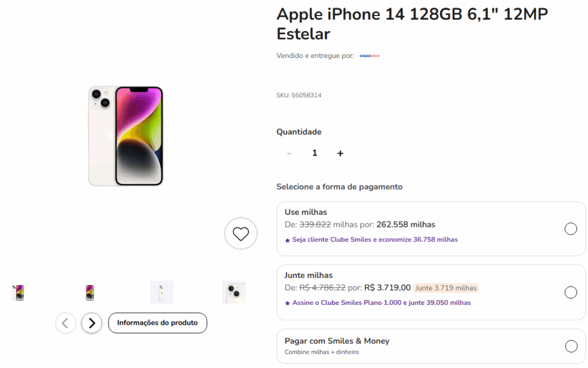Click the quantity value field showing 1
Screen dimensions: 588x368
[315, 153]
